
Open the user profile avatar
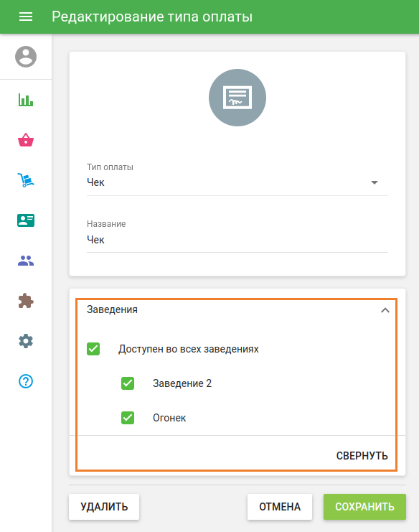tap(26, 57)
